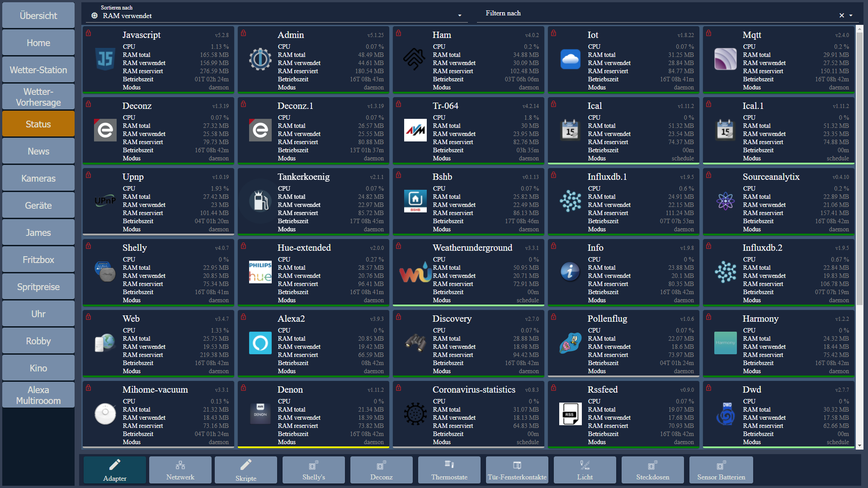The width and height of the screenshot is (868, 488).
Task: Open the Shelly's tab
Action: point(314,470)
